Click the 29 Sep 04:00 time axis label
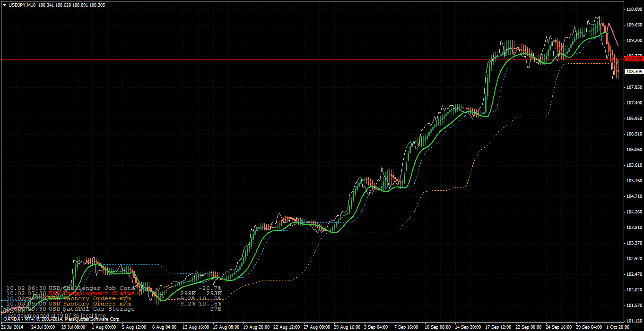 590,327
